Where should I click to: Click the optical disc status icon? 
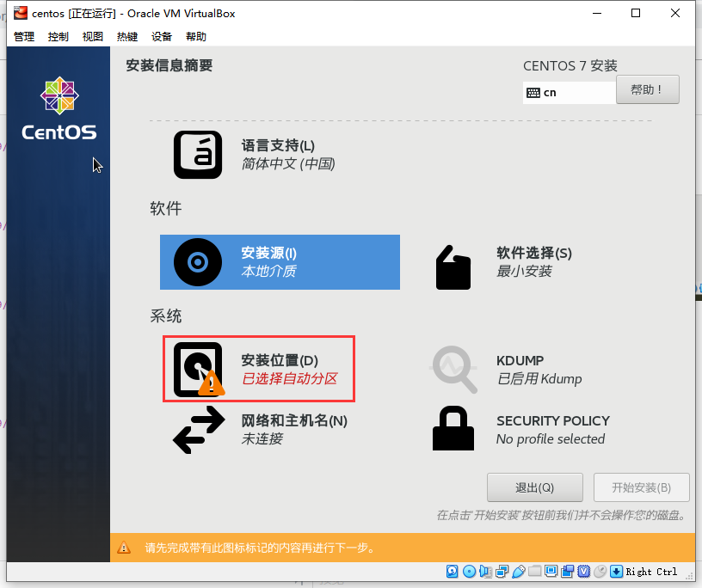(x=469, y=572)
